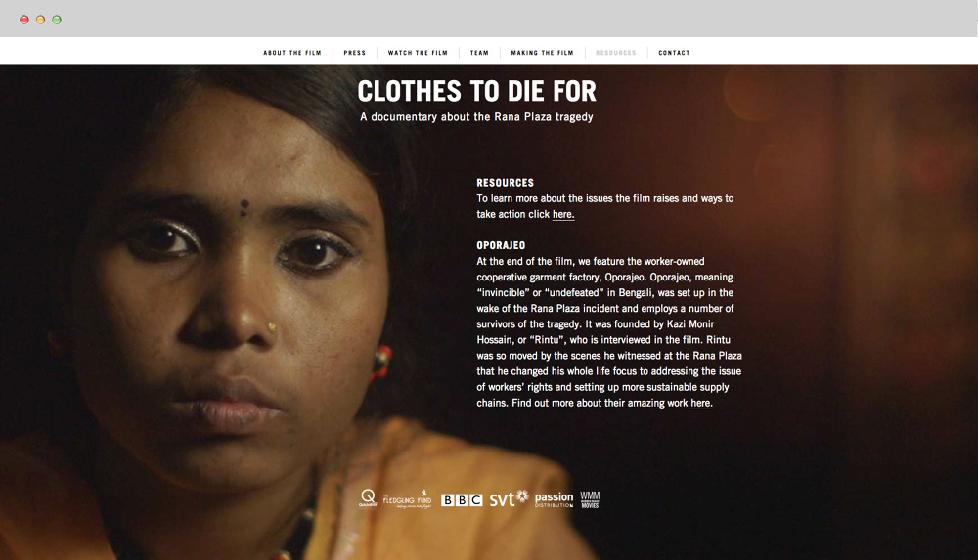Open the Oporajeo 'here' link
This screenshot has height=560, width=978.
click(701, 403)
